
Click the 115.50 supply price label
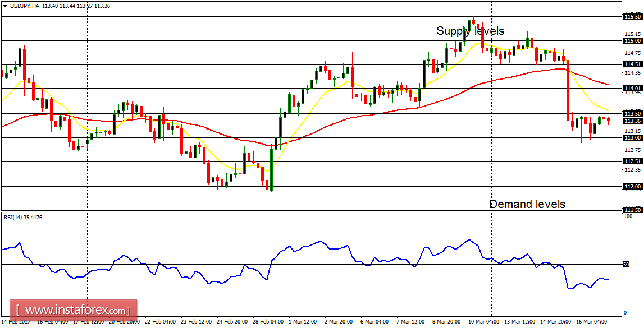633,17
